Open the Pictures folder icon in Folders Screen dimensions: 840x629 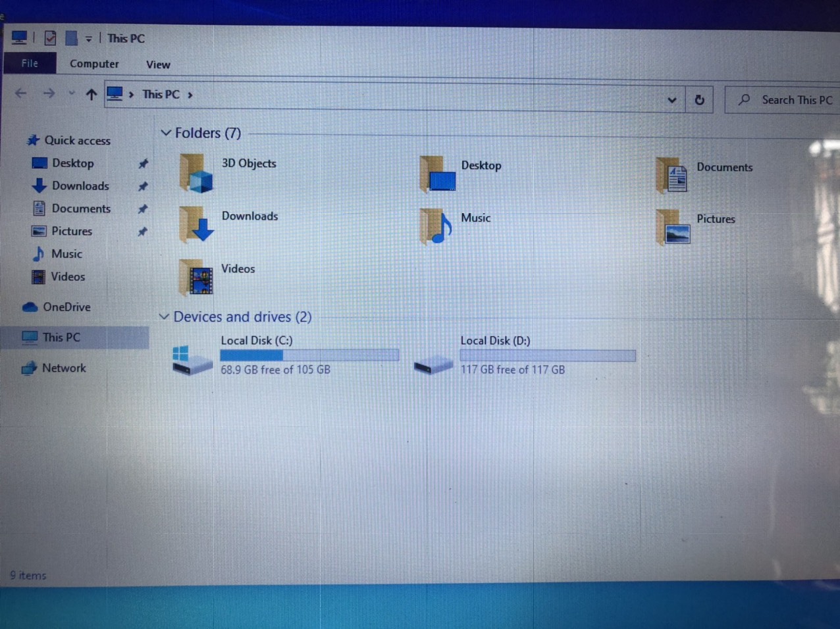click(673, 227)
